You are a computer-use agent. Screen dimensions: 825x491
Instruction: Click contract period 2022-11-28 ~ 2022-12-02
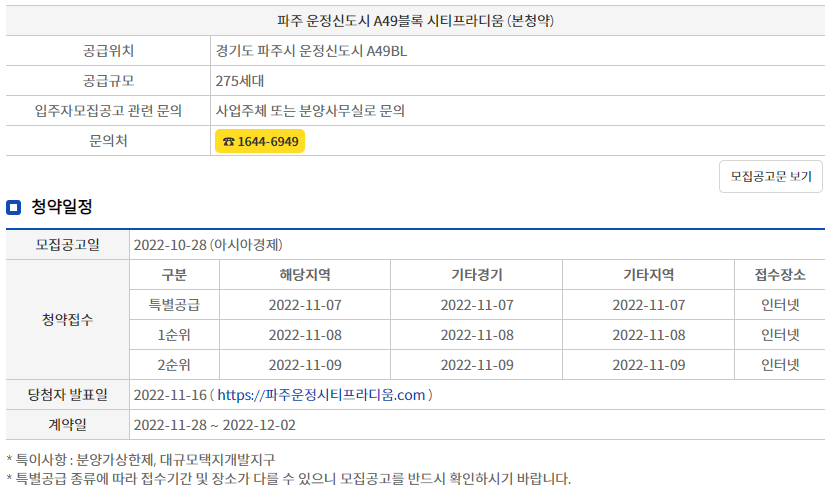pyautogui.click(x=215, y=425)
